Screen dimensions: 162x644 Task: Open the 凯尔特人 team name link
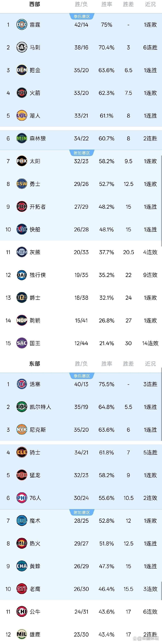point(40,407)
